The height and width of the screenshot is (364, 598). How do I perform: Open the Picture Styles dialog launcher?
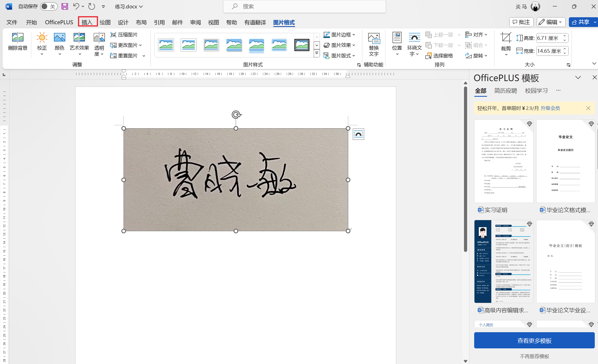point(359,65)
